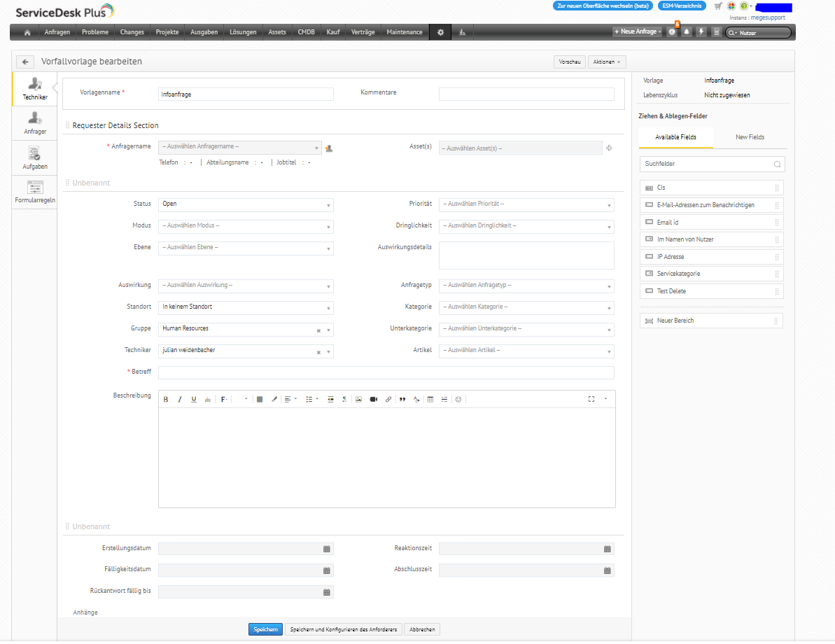
Task: Click the Kommentare input field
Action: click(526, 94)
